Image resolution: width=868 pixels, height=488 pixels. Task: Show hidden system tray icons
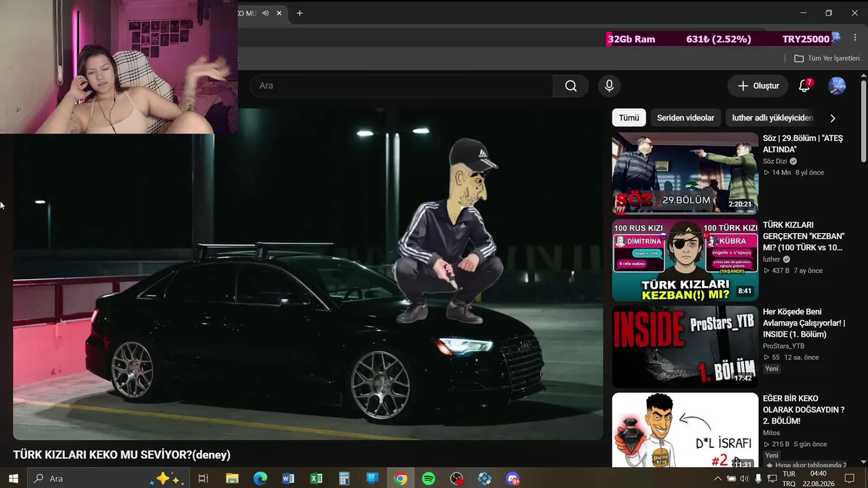click(718, 478)
